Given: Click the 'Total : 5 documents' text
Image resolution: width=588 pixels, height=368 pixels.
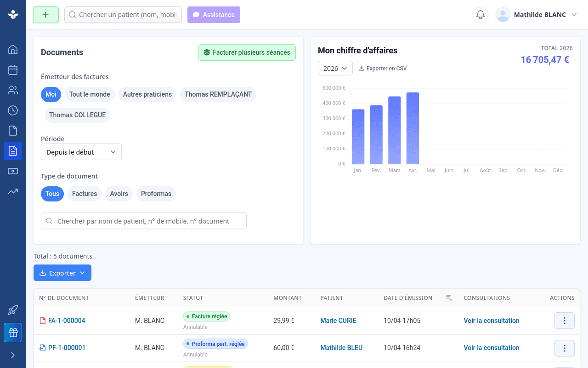Looking at the screenshot, I should click(x=63, y=256).
